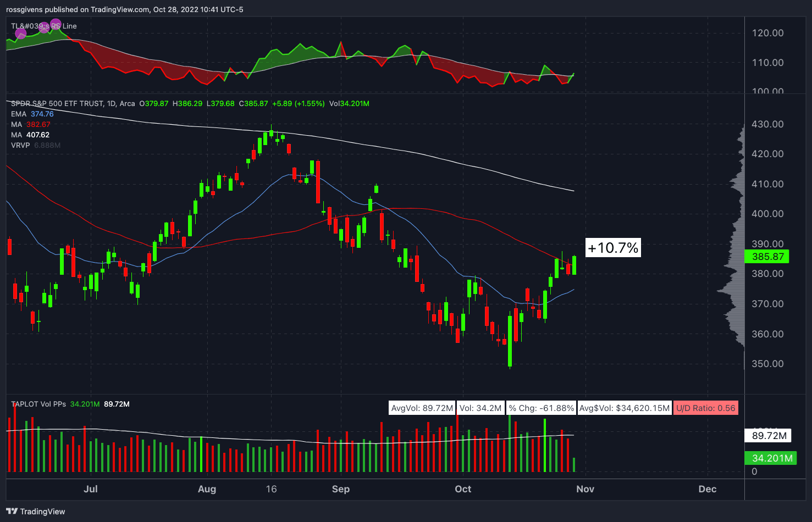Screen dimensions: 812x522
Task: Click the red U/D Ratio: 0.56 badge
Action: click(x=706, y=408)
